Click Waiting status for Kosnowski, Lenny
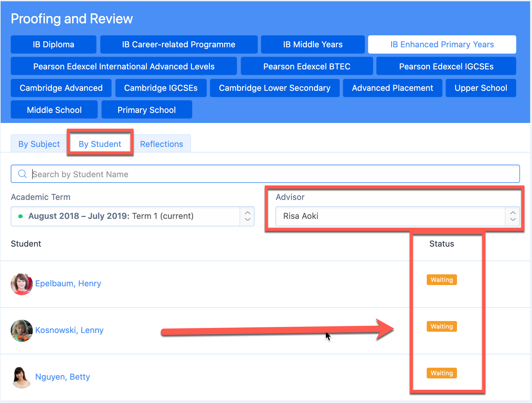Viewport: 532px width, 403px height. [442, 326]
